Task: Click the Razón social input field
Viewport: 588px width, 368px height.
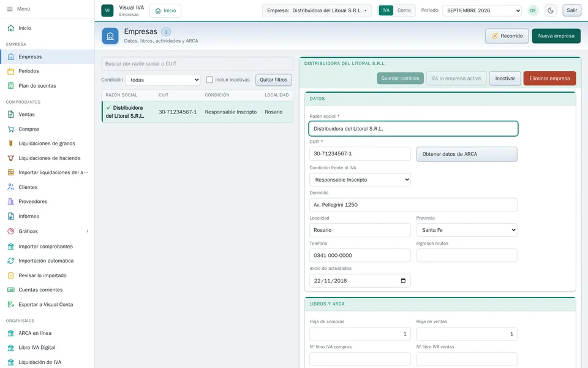Action: pyautogui.click(x=413, y=128)
